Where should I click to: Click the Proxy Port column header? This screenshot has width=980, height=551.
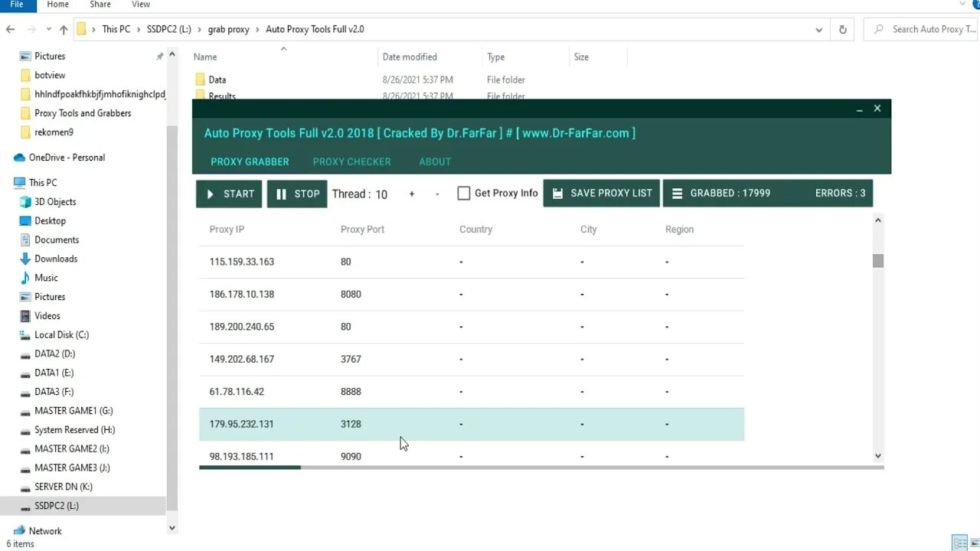tap(362, 230)
